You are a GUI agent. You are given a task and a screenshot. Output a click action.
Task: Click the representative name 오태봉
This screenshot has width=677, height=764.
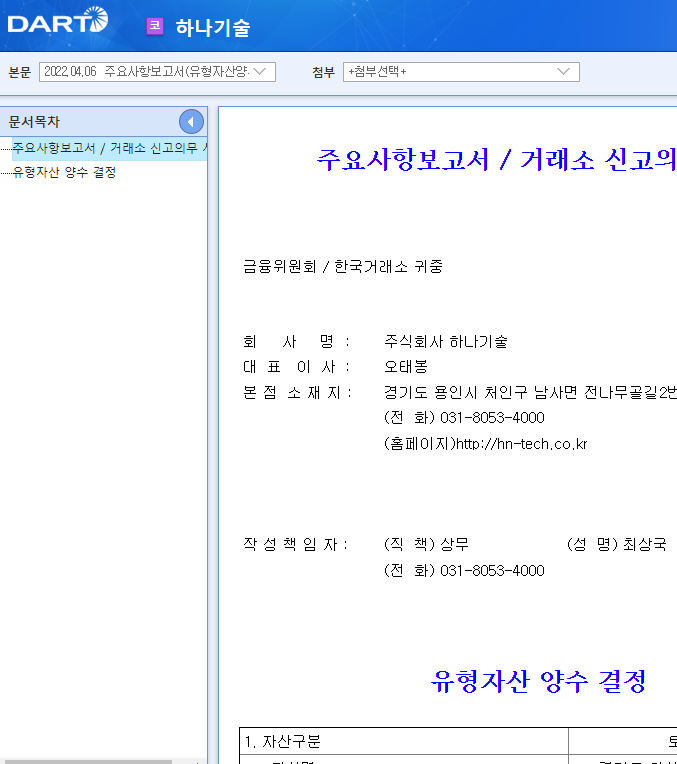(406, 366)
